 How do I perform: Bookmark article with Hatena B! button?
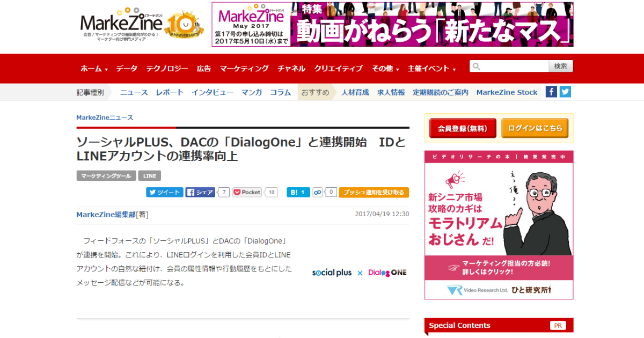pos(298,192)
